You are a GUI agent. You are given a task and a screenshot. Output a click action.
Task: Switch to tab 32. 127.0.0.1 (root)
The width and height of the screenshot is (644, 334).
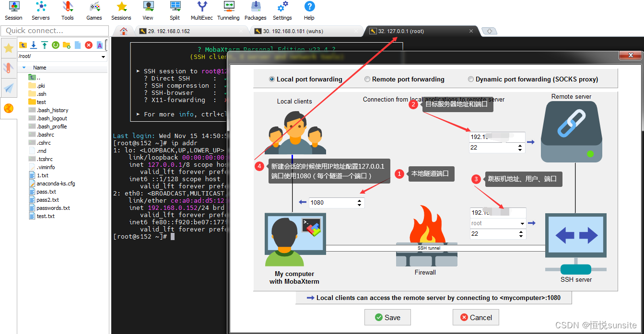tap(421, 31)
